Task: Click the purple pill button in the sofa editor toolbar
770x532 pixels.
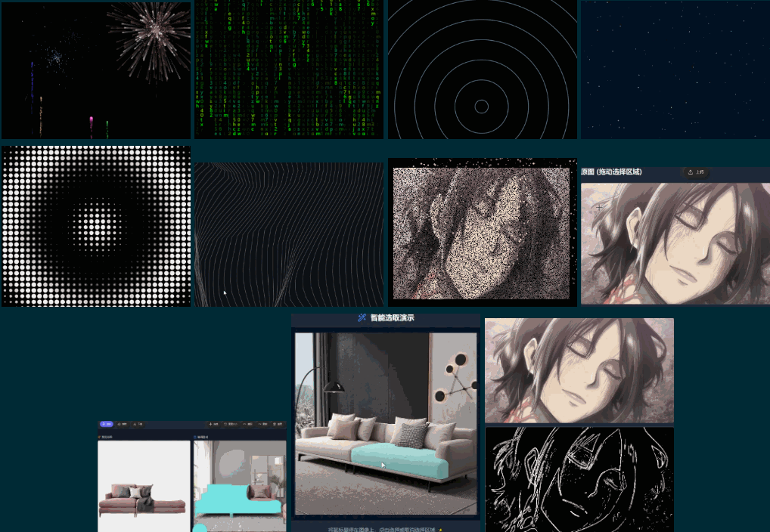Action: (x=107, y=424)
